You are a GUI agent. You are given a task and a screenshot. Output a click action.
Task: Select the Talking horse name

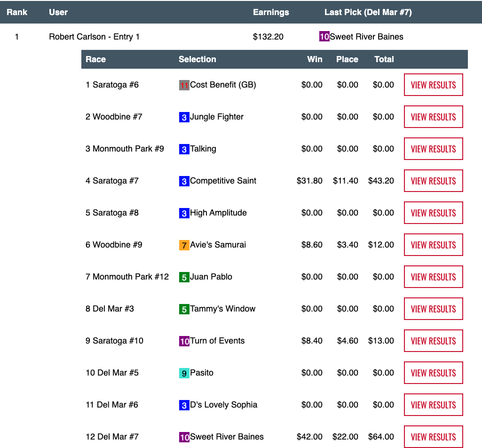click(x=203, y=149)
